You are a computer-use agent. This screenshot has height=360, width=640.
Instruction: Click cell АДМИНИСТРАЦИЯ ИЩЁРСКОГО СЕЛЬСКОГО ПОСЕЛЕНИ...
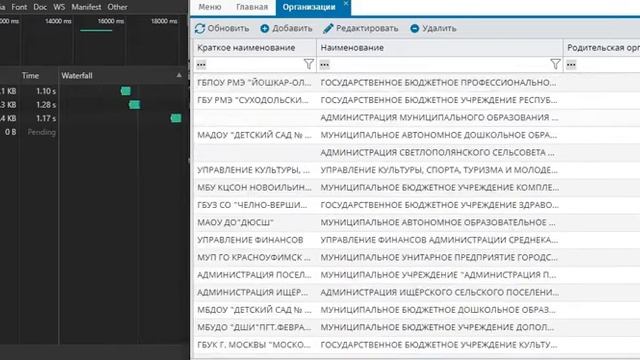pyautogui.click(x=440, y=293)
